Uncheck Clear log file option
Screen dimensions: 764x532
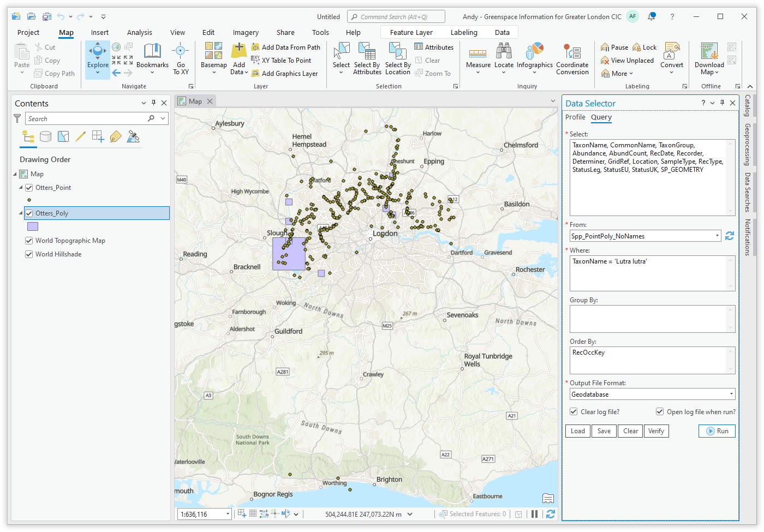tap(574, 412)
